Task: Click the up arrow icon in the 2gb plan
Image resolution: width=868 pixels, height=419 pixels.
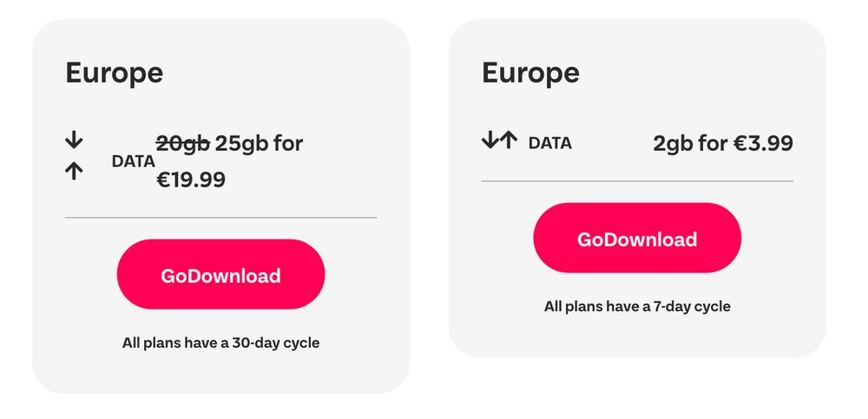Action: point(509,140)
